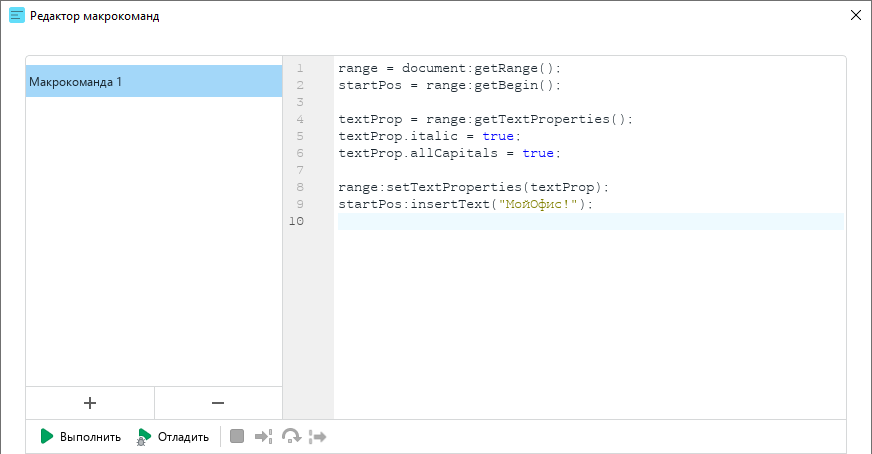The width and height of the screenshot is (872, 454).
Task: Click line number 1 in gutter
Action: coord(300,68)
